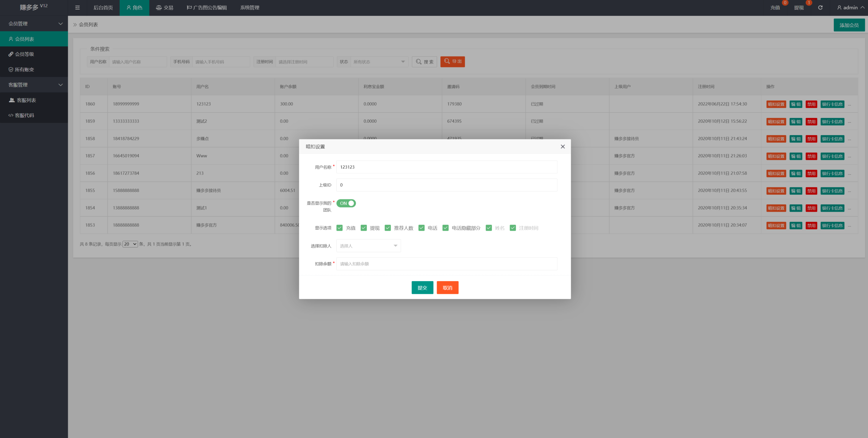Image resolution: width=868 pixels, height=438 pixels.
Task: Uncheck the 电话 checkbox
Action: tap(421, 228)
